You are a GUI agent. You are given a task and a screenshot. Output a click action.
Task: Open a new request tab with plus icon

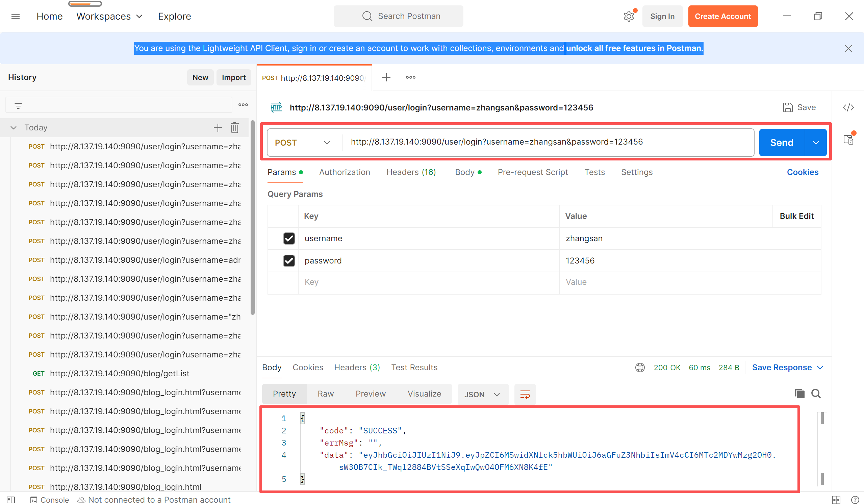386,77
